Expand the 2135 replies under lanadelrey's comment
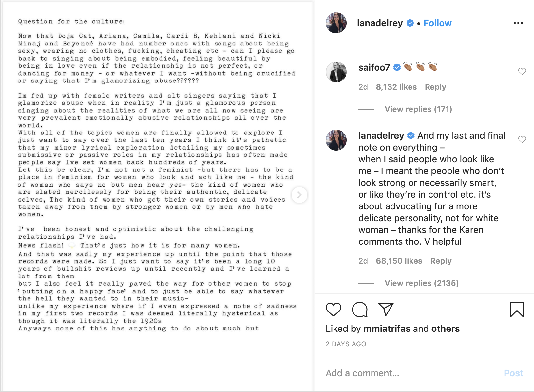The width and height of the screenshot is (534, 392). click(x=421, y=283)
